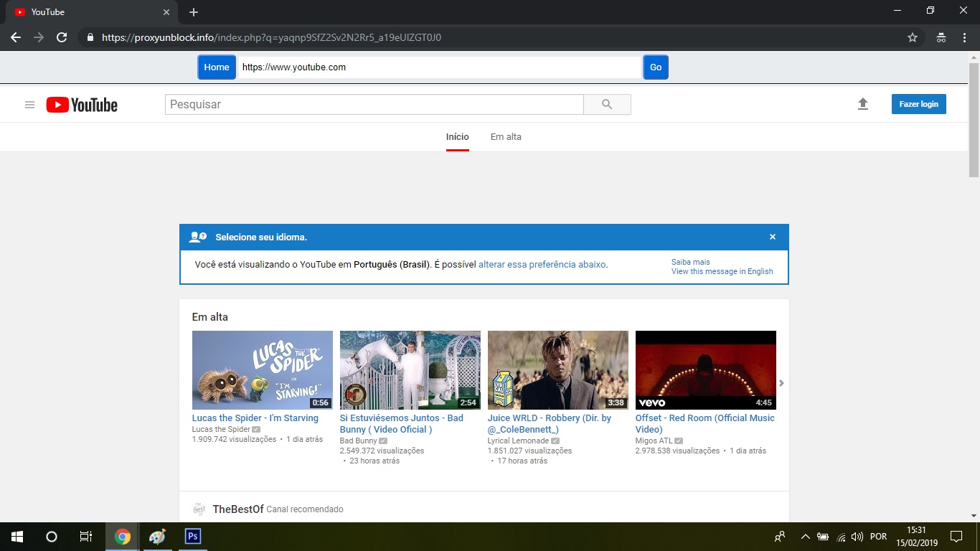Click 'Lucas the Spider - I'm Starving' title
Image resolution: width=980 pixels, height=551 pixels.
click(x=255, y=418)
